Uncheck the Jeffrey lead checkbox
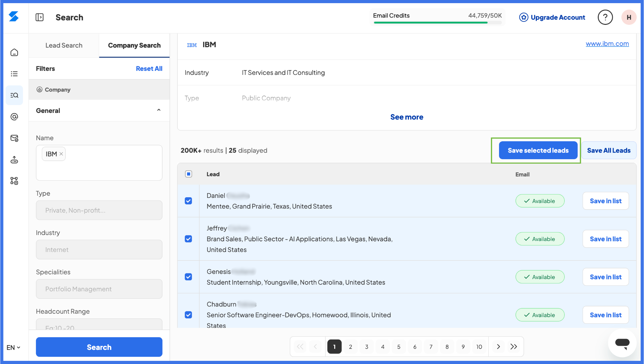This screenshot has width=644, height=364. click(188, 239)
